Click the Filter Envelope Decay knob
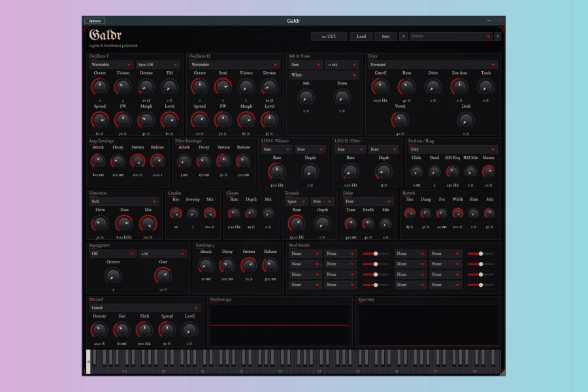Image resolution: width=588 pixels, height=392 pixels. click(x=204, y=161)
